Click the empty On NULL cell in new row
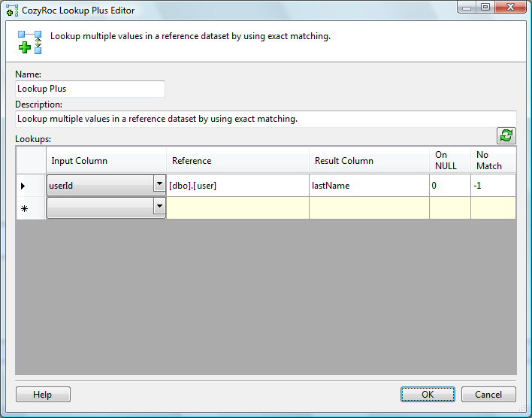Image resolution: width=532 pixels, height=418 pixels. 450,208
